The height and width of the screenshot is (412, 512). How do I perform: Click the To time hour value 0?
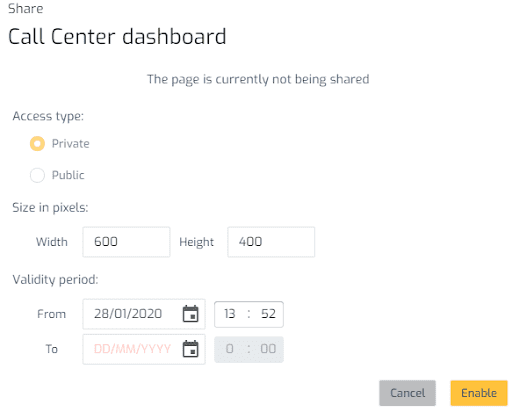tap(229, 349)
